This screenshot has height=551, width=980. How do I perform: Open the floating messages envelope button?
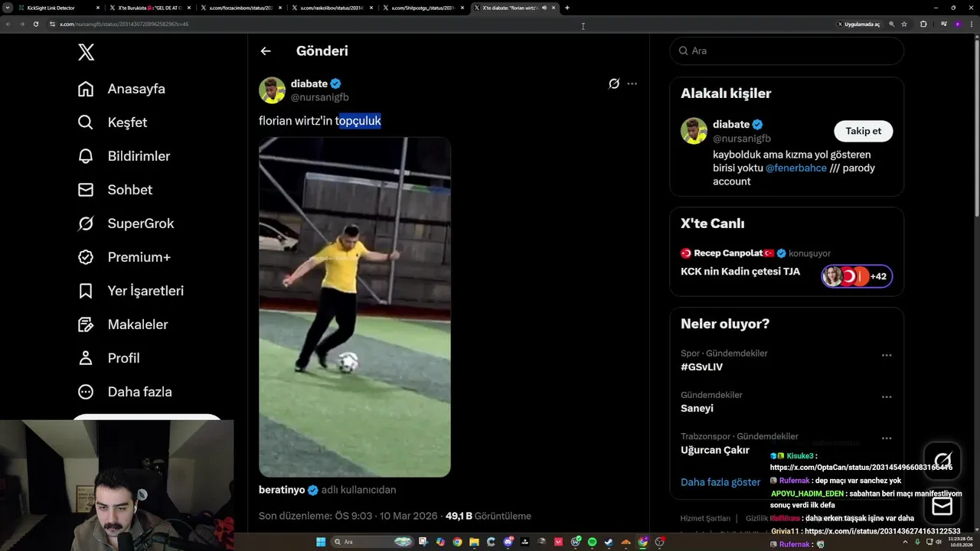[942, 506]
